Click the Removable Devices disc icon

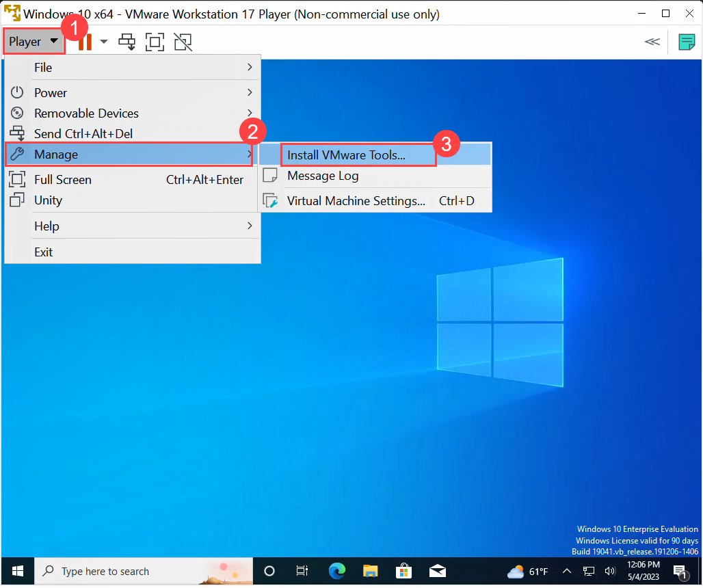pyautogui.click(x=17, y=113)
